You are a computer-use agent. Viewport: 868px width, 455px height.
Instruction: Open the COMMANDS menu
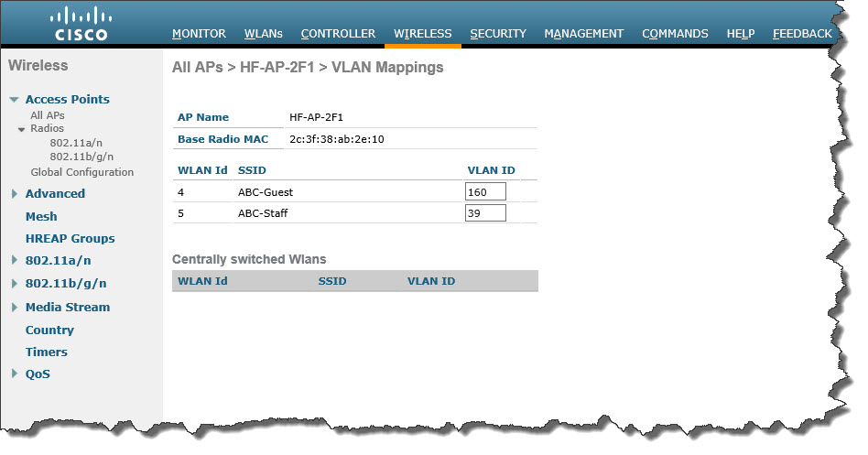(x=675, y=34)
